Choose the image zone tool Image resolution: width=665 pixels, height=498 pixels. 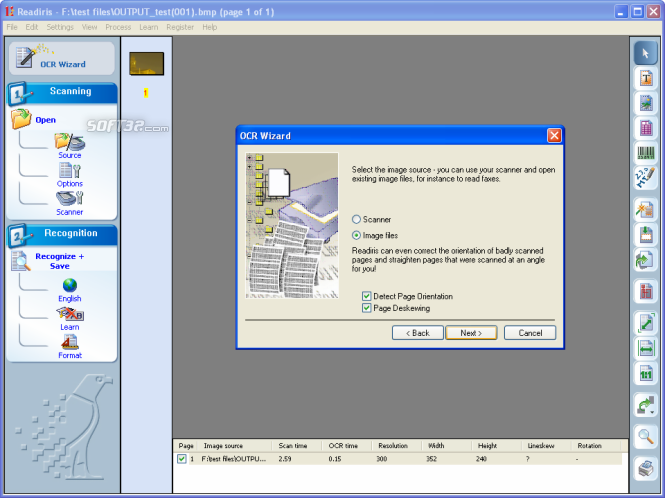click(645, 103)
